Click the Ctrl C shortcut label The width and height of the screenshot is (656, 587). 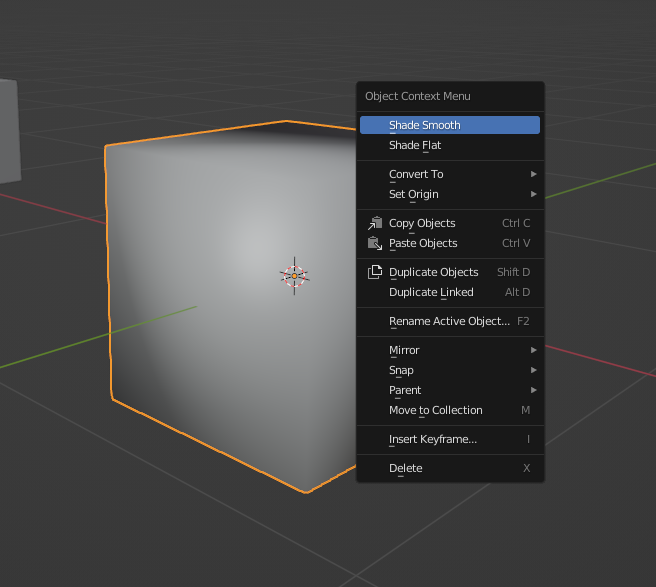(x=516, y=223)
